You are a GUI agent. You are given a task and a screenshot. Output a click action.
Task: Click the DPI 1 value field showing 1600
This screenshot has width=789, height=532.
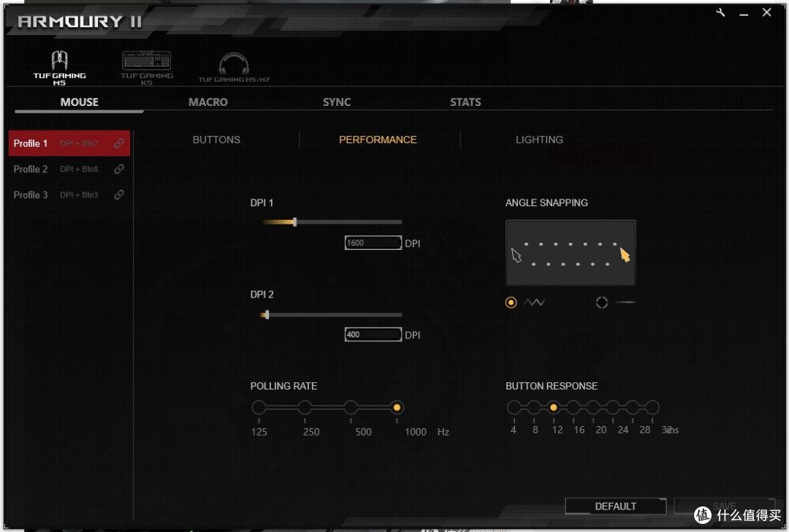click(x=373, y=243)
